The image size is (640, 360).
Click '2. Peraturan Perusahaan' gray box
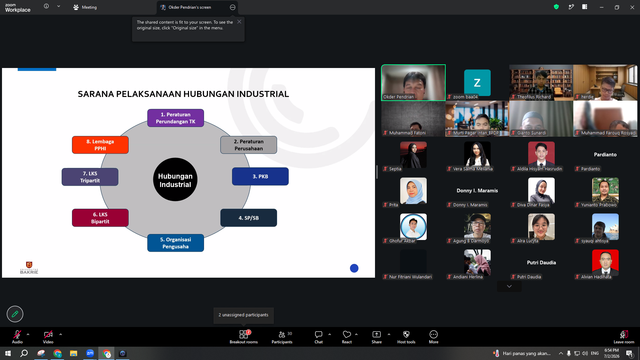(249, 145)
